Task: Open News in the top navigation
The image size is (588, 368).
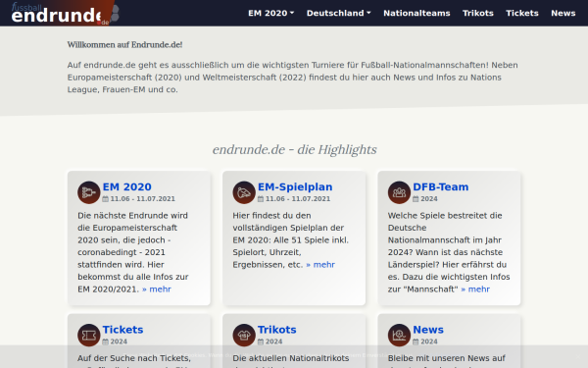Action: coord(563,13)
